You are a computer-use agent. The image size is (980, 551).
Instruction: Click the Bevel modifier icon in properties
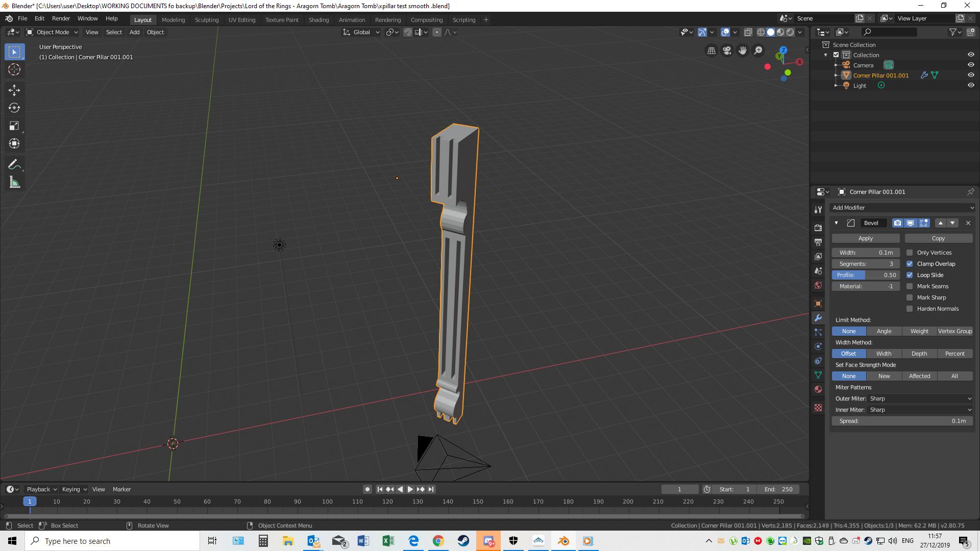849,222
